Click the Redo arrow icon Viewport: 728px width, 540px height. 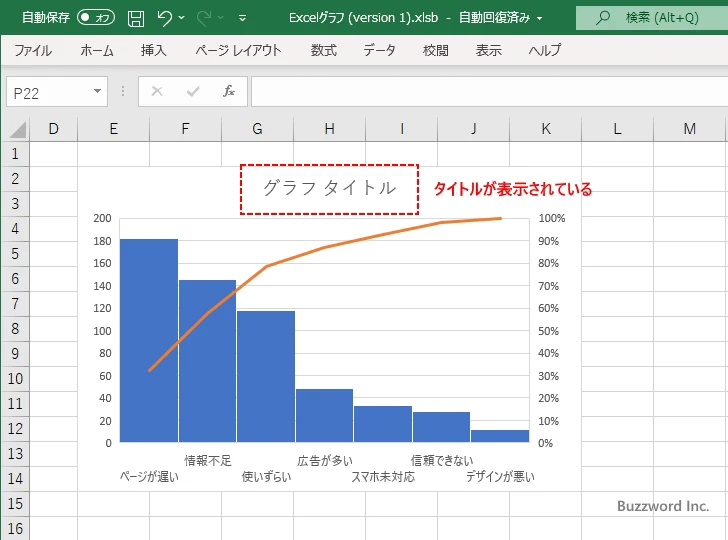[203, 18]
